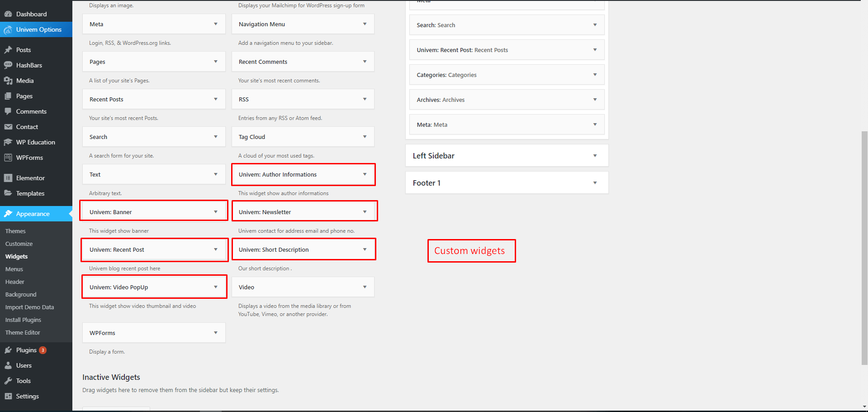This screenshot has width=868, height=412.
Task: Click the Posts pin icon
Action: click(x=8, y=50)
